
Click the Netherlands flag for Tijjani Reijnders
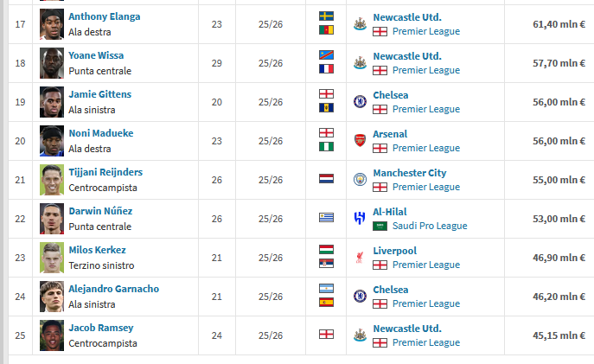[x=326, y=179]
